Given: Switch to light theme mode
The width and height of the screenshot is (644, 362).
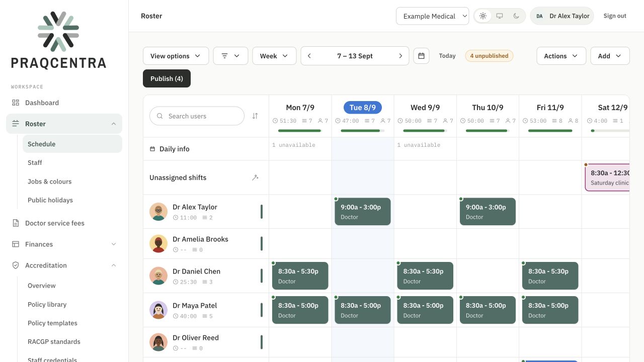Looking at the screenshot, I should [483, 16].
